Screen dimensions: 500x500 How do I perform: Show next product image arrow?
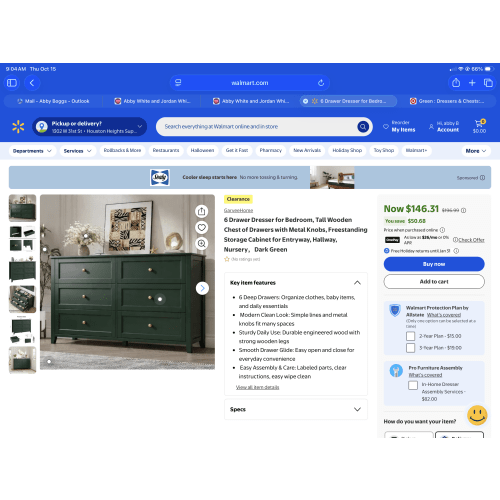[x=202, y=288]
